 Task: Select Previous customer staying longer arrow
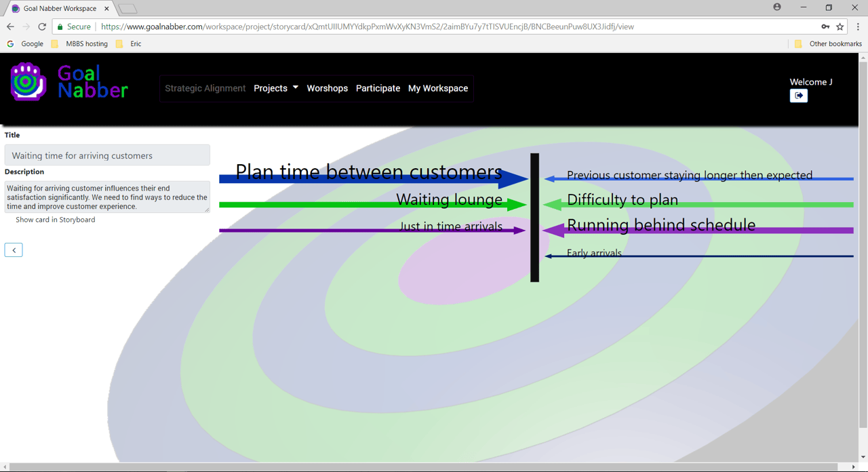pyautogui.click(x=698, y=178)
